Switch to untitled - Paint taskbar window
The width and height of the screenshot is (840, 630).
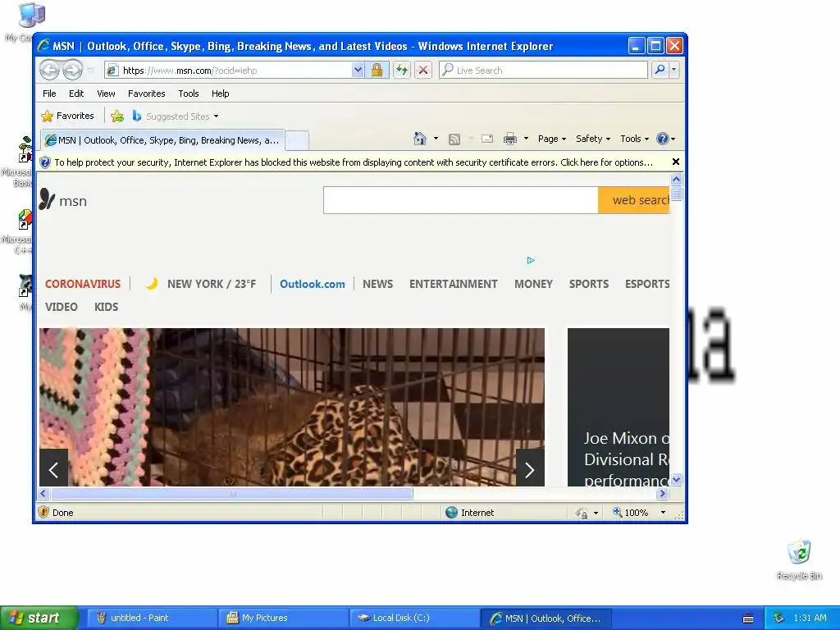coord(152,618)
